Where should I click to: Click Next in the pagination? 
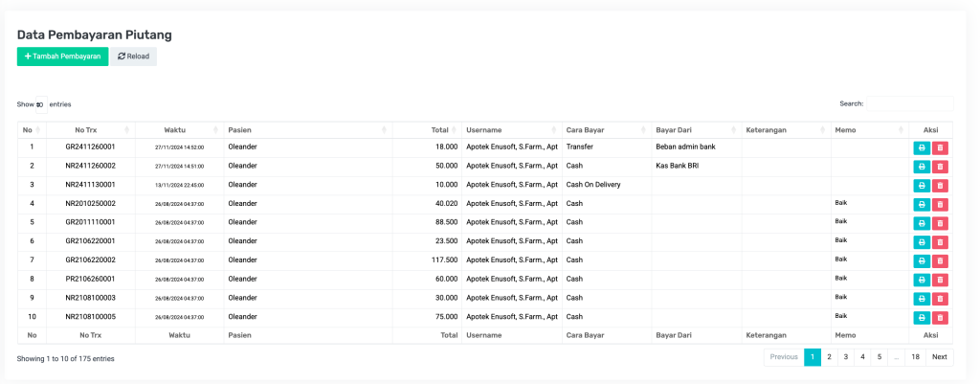tap(939, 357)
